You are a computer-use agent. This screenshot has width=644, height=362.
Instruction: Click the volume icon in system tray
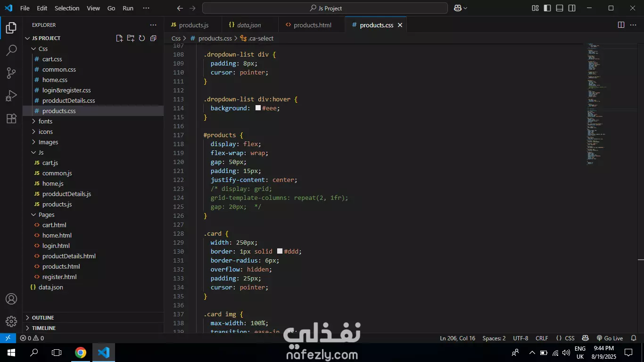[x=566, y=353]
